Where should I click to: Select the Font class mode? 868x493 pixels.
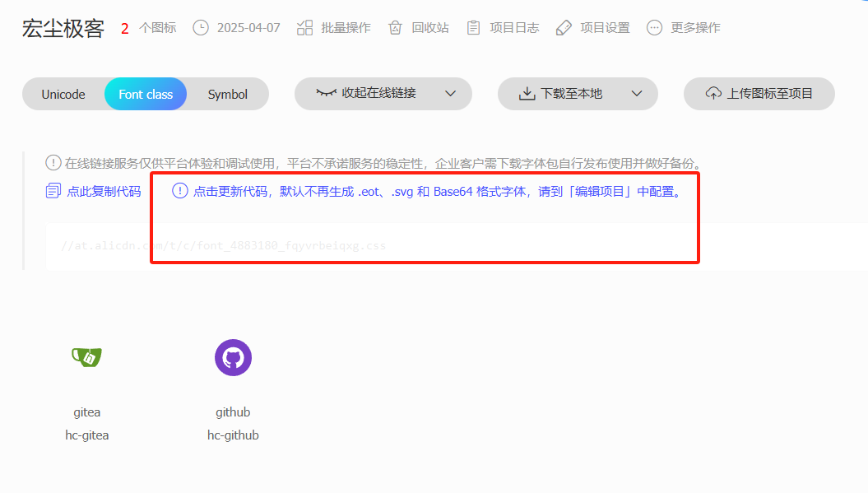click(x=146, y=94)
